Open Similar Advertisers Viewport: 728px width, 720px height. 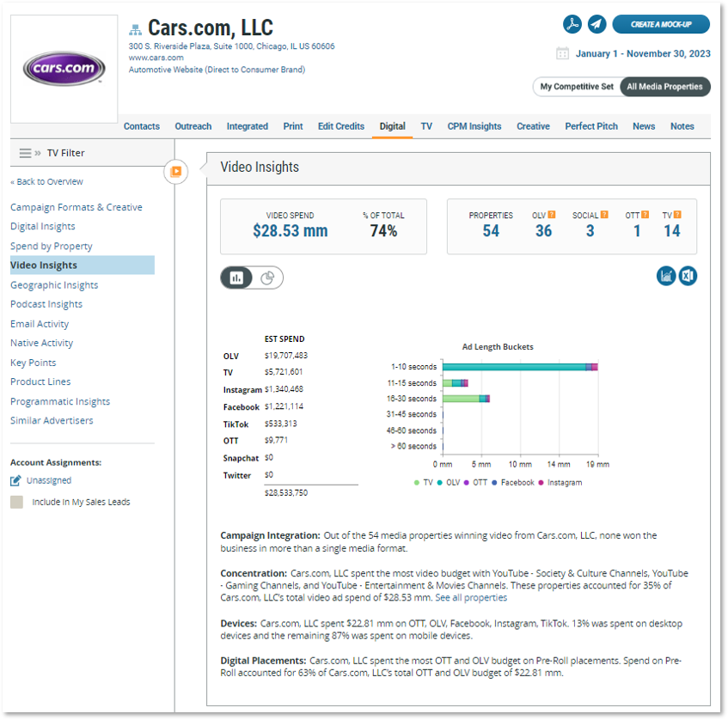click(x=52, y=421)
